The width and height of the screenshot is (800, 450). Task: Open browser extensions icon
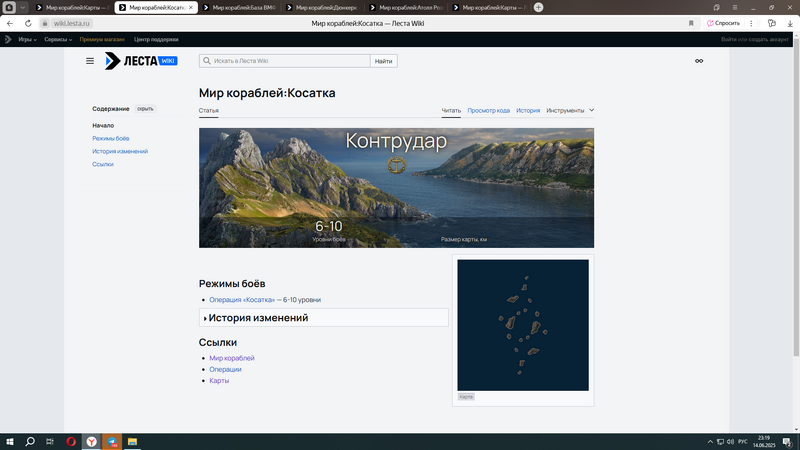pos(771,23)
